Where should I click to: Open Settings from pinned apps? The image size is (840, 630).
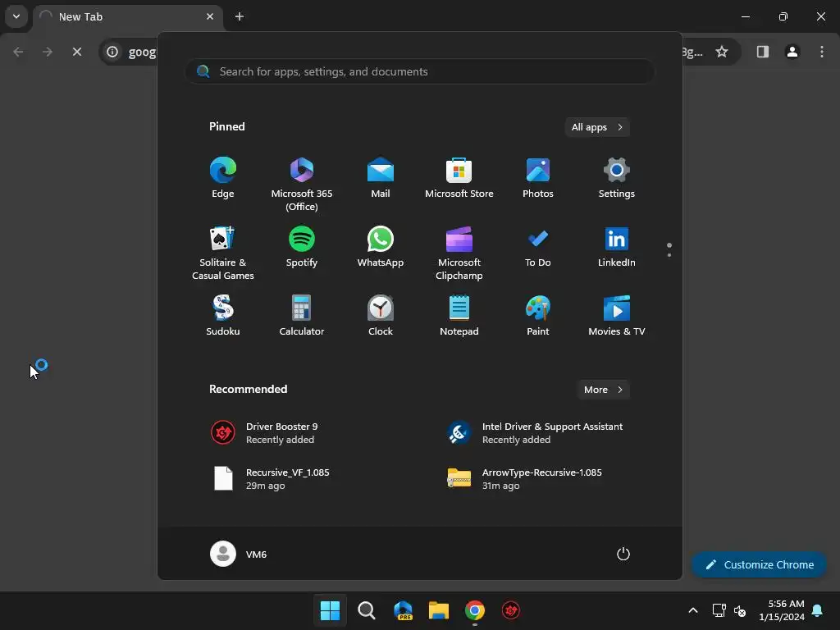(x=617, y=178)
